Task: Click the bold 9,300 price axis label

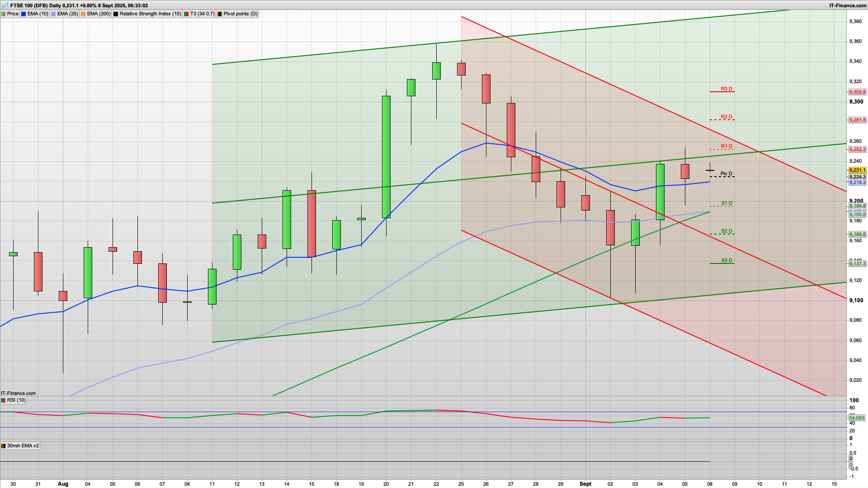Action: pyautogui.click(x=856, y=102)
